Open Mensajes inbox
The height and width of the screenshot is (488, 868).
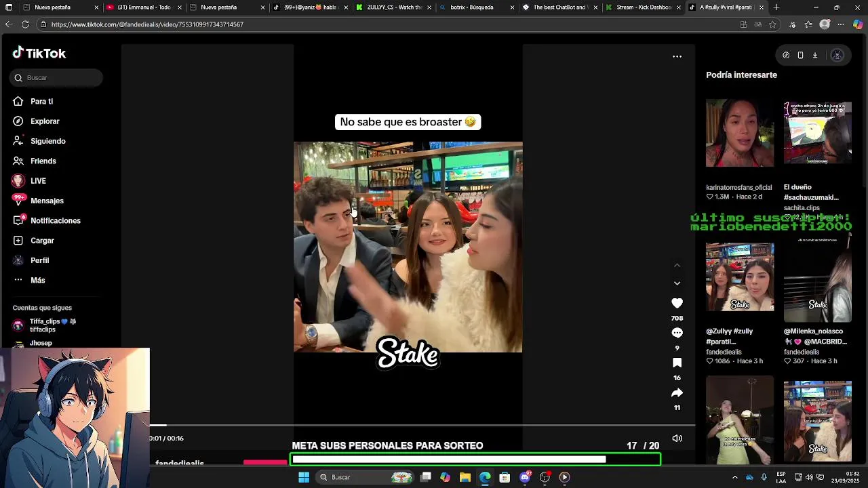click(x=47, y=201)
